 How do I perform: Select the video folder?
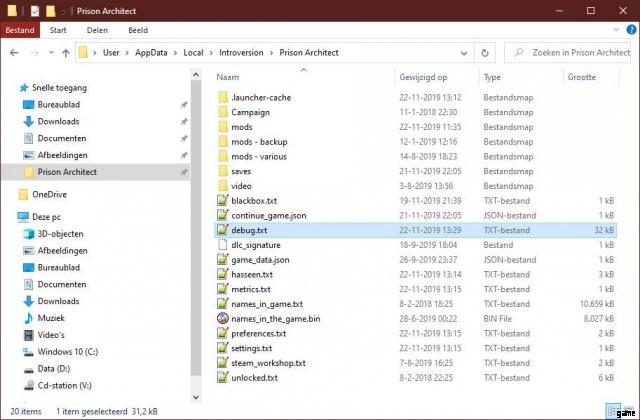tap(241, 186)
